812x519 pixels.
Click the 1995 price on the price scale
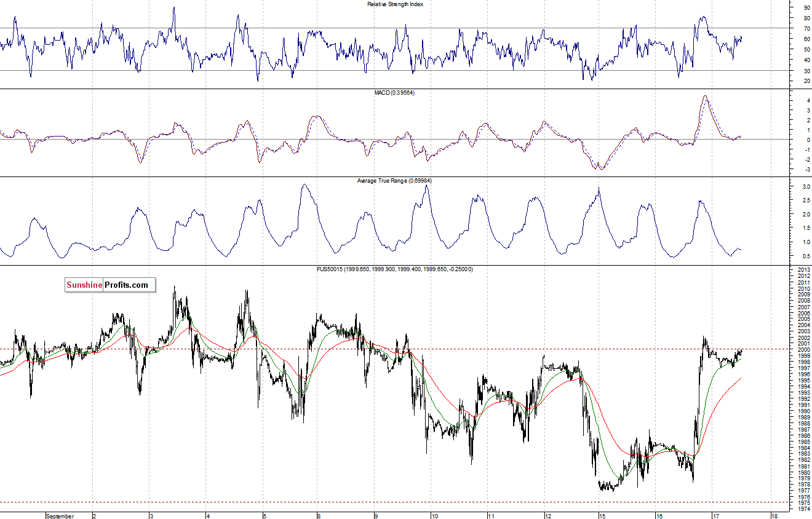coord(803,381)
